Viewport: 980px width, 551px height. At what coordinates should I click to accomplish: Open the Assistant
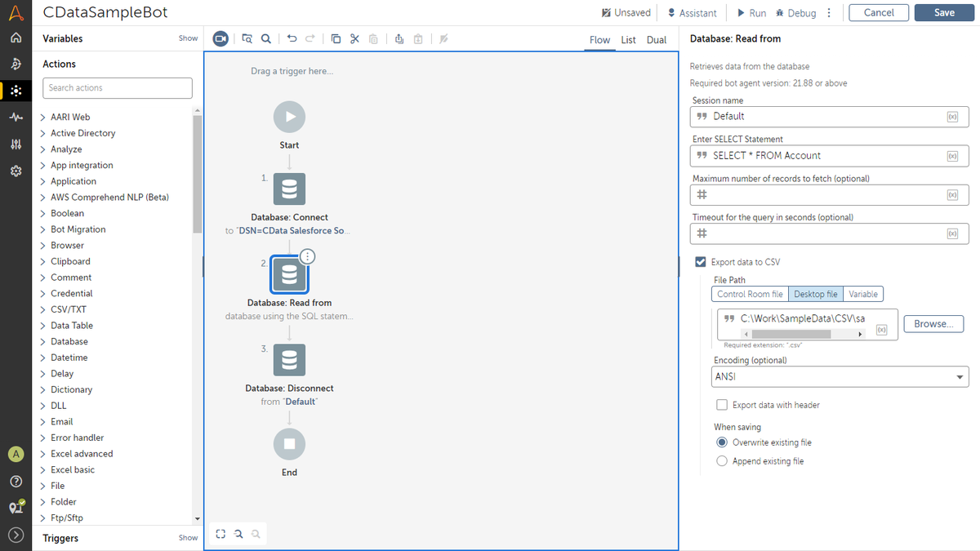[x=692, y=13]
